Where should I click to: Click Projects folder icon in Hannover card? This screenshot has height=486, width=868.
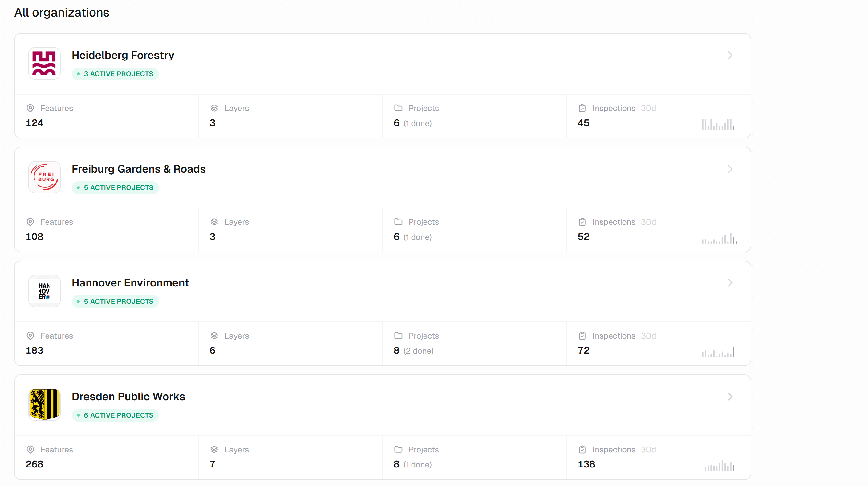point(398,336)
